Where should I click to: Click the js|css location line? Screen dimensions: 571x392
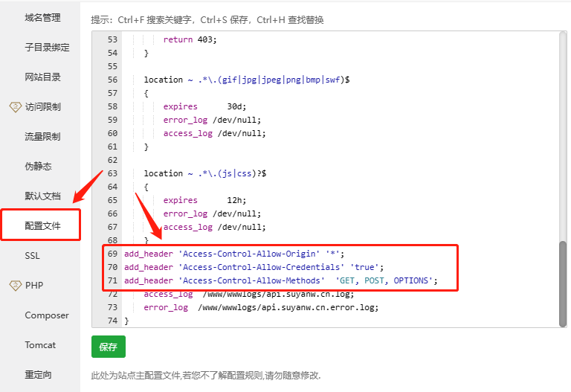tap(205, 173)
